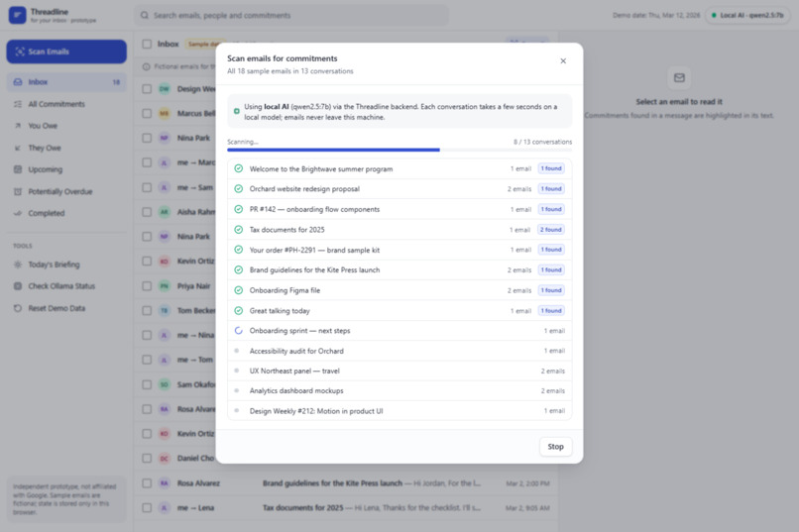Click the Upcoming calendar icon
Screen dimensions: 799x532
[x=18, y=169]
